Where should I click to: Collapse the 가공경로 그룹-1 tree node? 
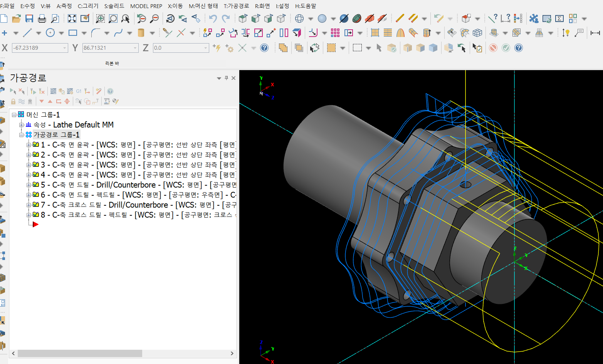tap(22, 135)
